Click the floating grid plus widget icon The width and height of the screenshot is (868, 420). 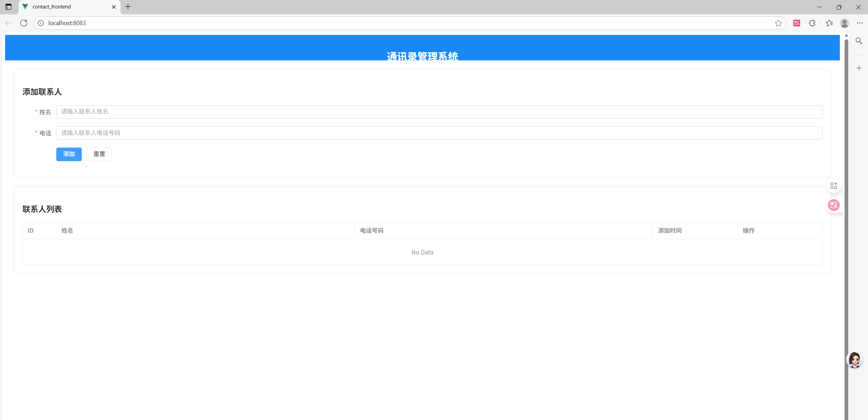tap(833, 186)
